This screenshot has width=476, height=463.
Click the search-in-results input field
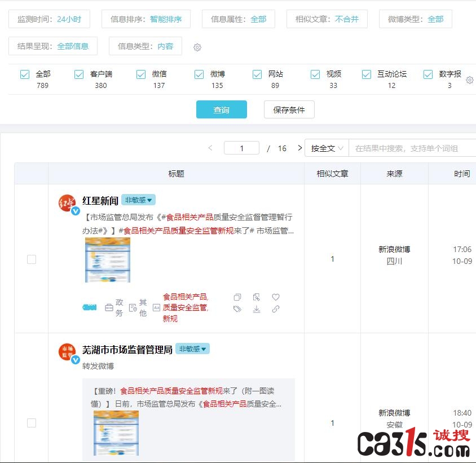[x=413, y=148]
